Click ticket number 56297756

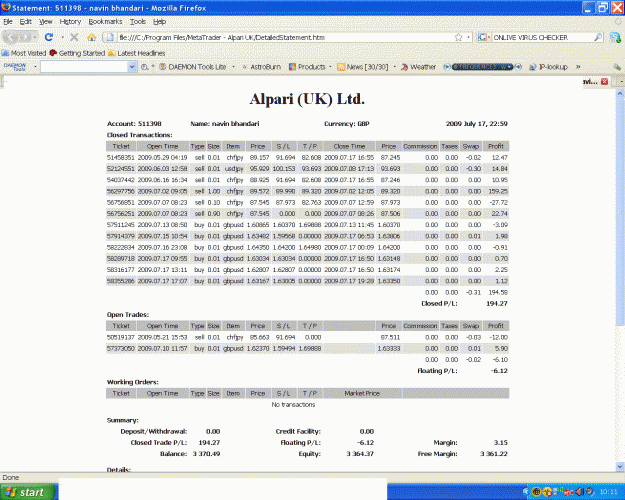coord(121,191)
